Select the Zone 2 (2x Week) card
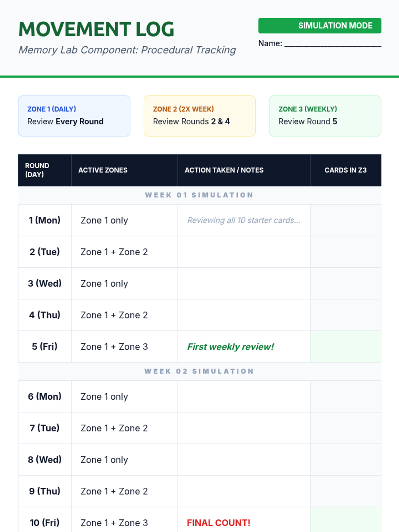The width and height of the screenshot is (399, 532). [199, 116]
